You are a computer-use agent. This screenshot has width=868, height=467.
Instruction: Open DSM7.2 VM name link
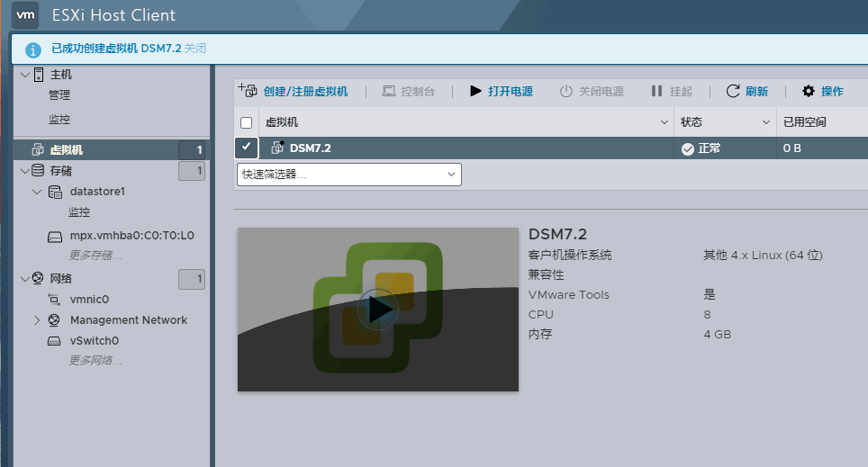[311, 148]
